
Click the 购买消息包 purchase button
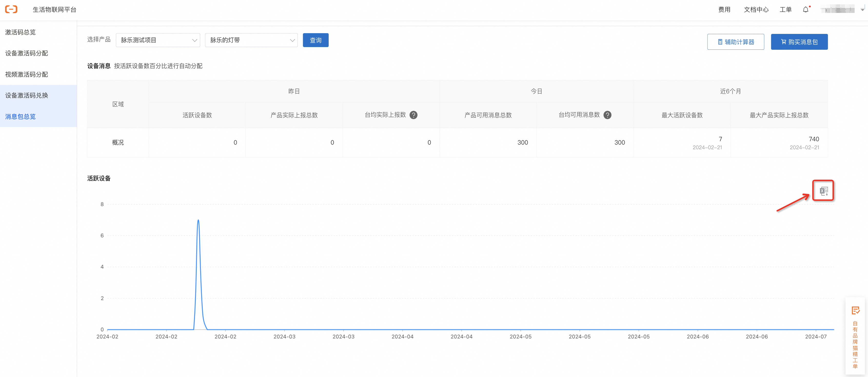[799, 42]
